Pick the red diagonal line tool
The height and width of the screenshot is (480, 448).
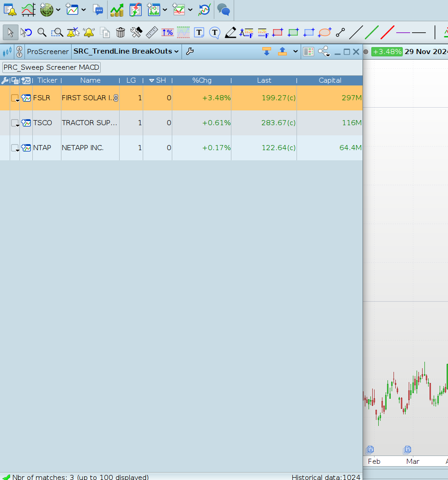click(387, 32)
